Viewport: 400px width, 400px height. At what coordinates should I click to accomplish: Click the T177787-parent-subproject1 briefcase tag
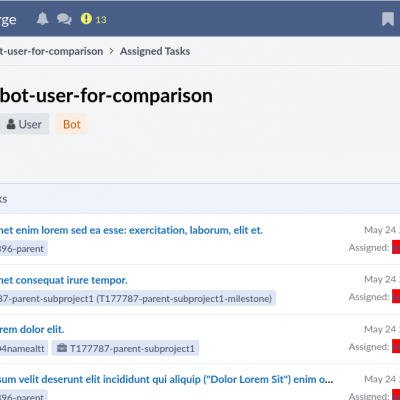[125, 348]
